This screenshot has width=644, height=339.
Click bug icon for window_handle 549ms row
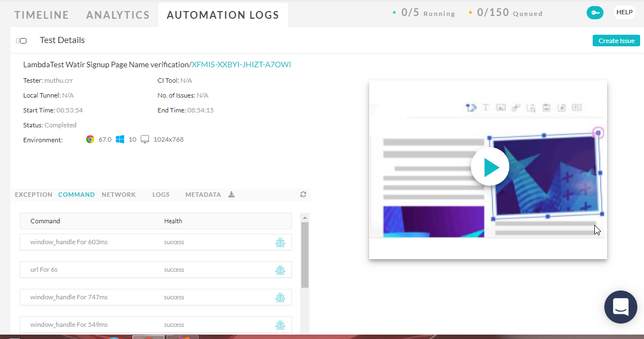pyautogui.click(x=280, y=325)
